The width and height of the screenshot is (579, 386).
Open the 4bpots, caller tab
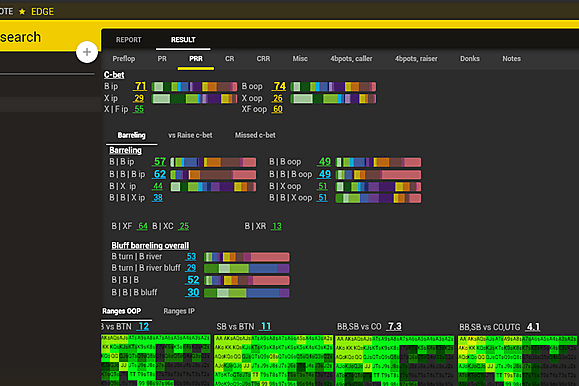(351, 59)
